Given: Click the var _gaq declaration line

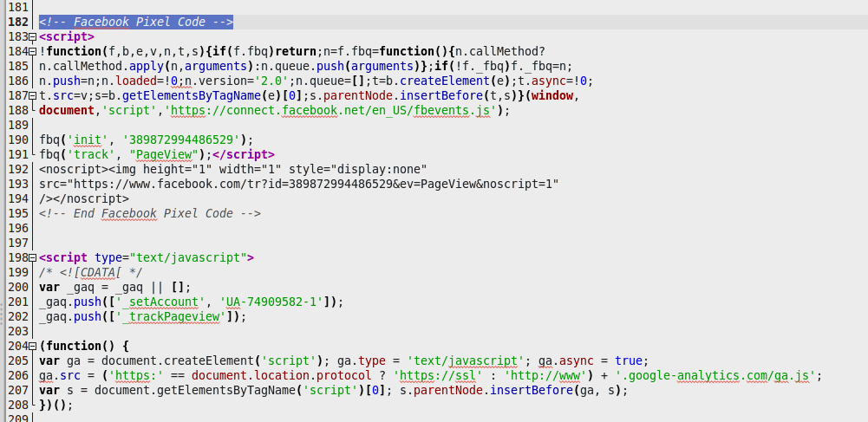Looking at the screenshot, I should coord(115,287).
